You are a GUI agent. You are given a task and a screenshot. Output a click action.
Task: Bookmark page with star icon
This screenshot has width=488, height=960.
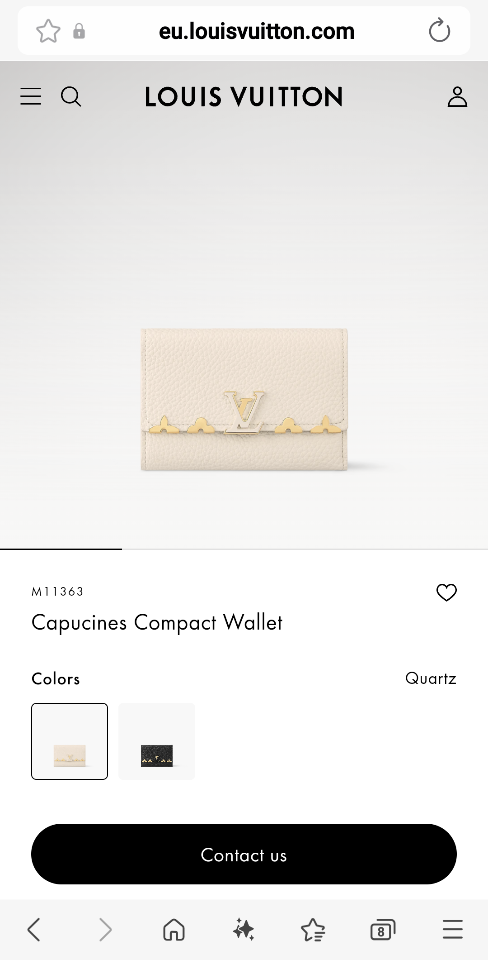click(x=48, y=31)
